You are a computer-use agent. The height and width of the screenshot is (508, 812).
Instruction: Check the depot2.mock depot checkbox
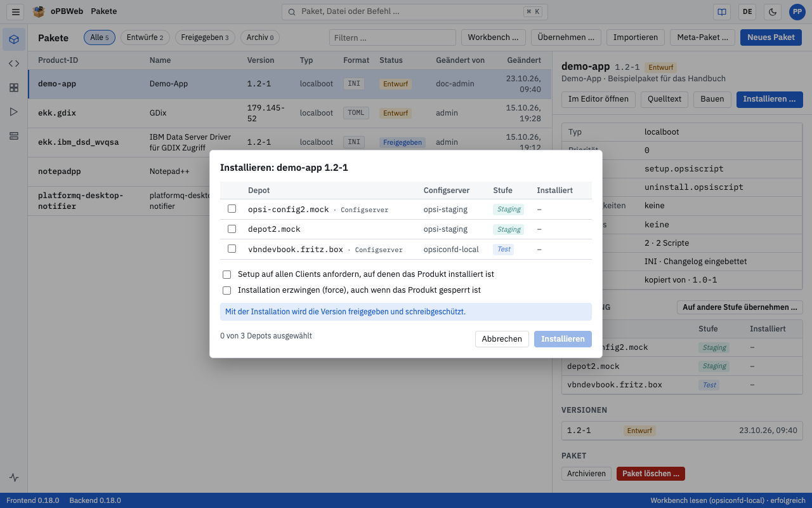coord(232,229)
